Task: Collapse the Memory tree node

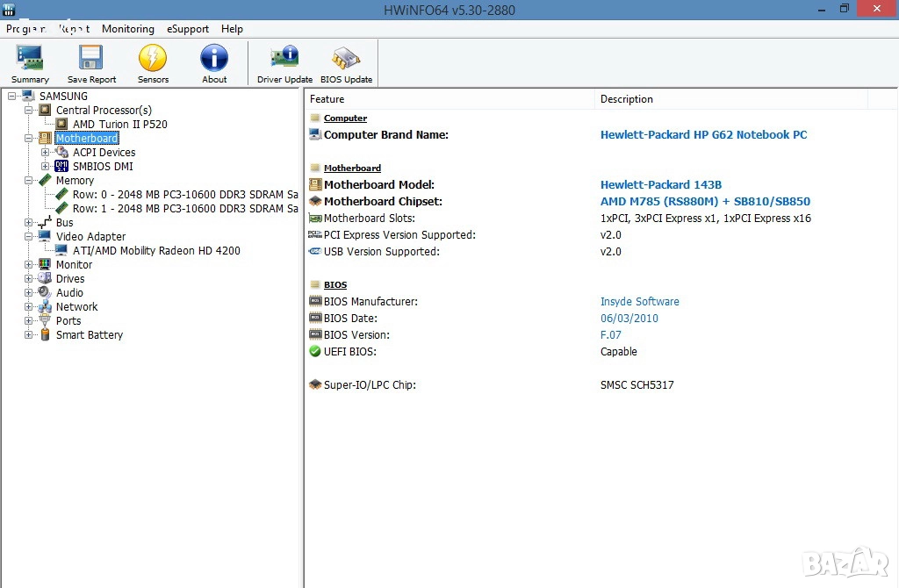Action: coord(29,181)
